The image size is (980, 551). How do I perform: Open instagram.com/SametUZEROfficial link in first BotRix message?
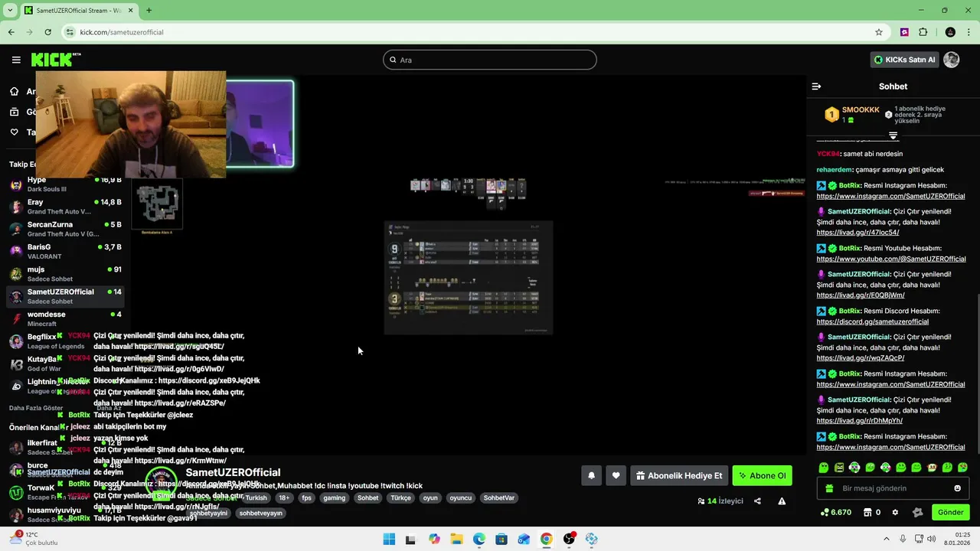(x=890, y=196)
